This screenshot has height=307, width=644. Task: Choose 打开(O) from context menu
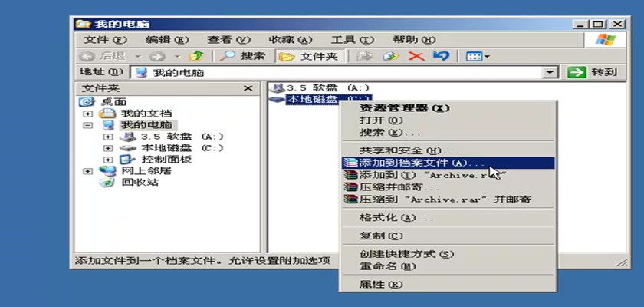[x=448, y=120]
